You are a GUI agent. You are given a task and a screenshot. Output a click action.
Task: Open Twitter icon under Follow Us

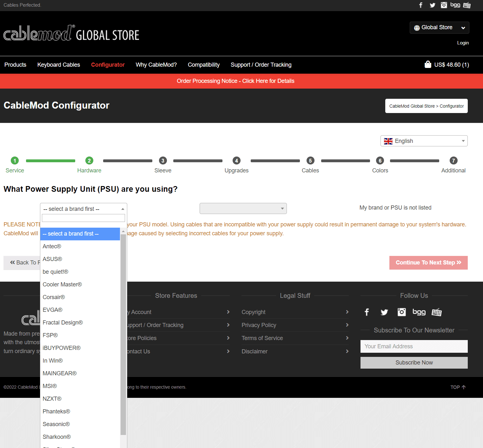click(x=384, y=312)
